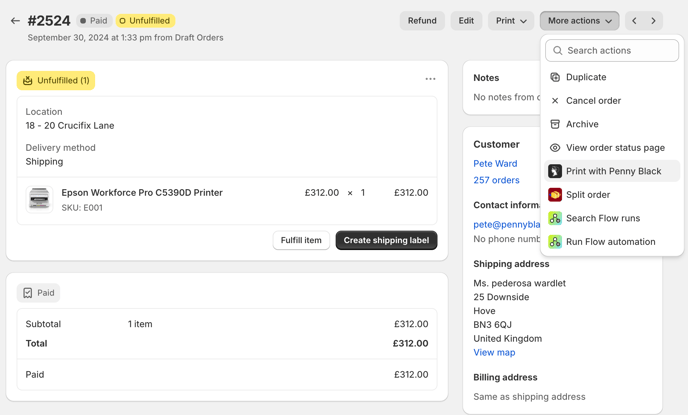The height and width of the screenshot is (415, 688).
Task: Click the 25 Downside address line
Action: 501,297
